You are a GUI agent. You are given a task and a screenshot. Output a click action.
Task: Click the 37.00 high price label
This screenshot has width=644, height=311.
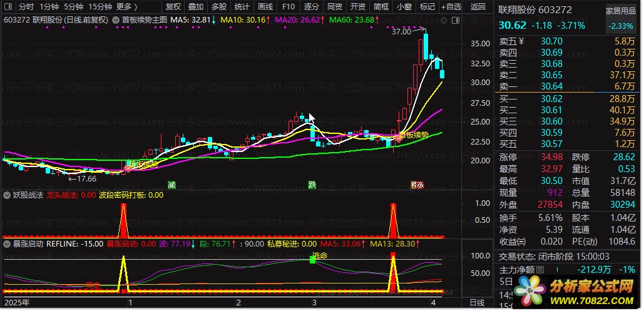(401, 31)
